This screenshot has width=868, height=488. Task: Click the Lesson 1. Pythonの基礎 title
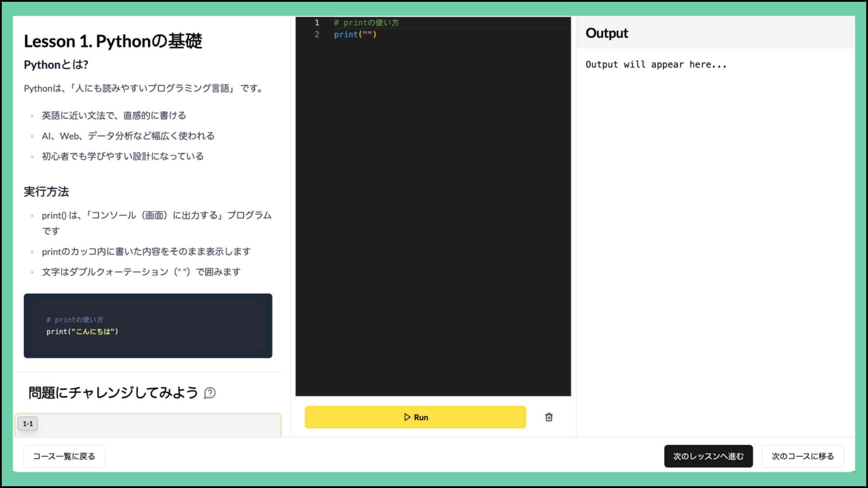(x=113, y=41)
